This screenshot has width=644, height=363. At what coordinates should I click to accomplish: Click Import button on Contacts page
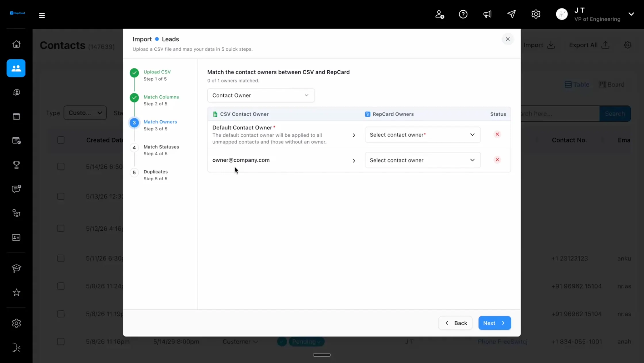click(539, 45)
